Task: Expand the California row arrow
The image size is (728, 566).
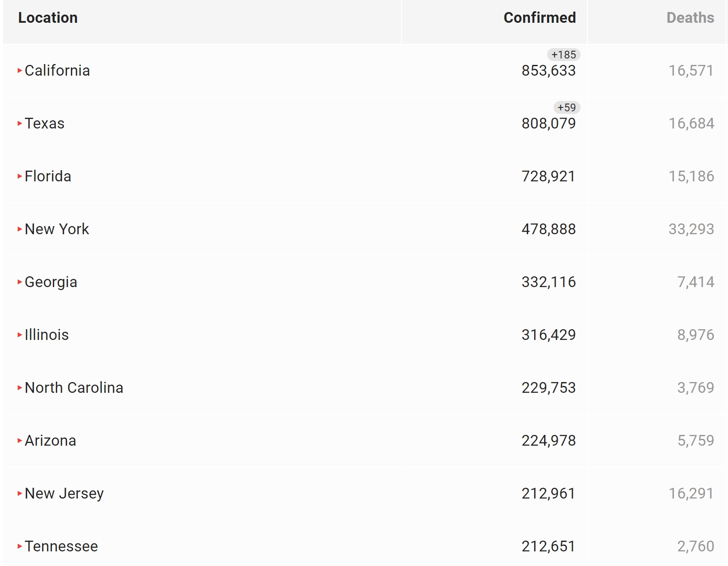Action: pos(20,70)
